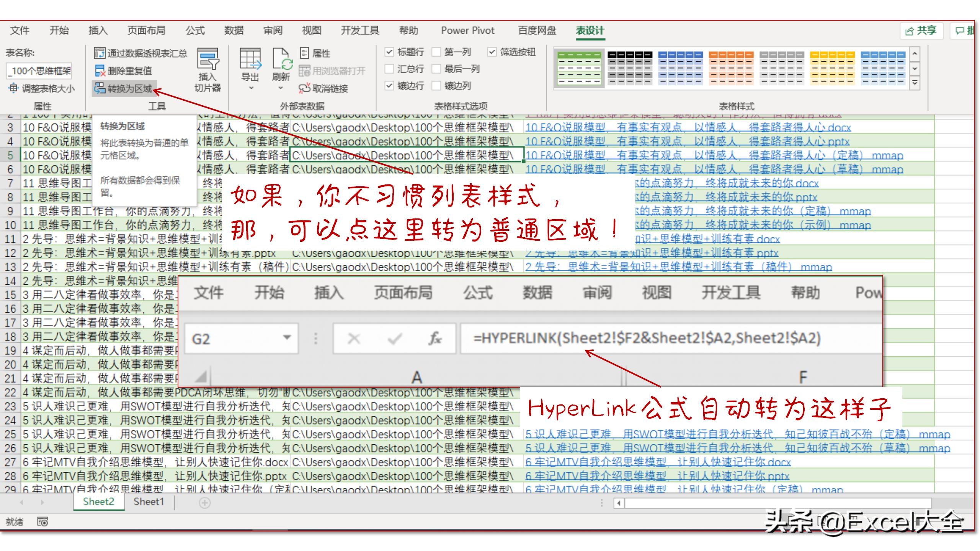Switch to the Sheet1 tab

coord(149,502)
